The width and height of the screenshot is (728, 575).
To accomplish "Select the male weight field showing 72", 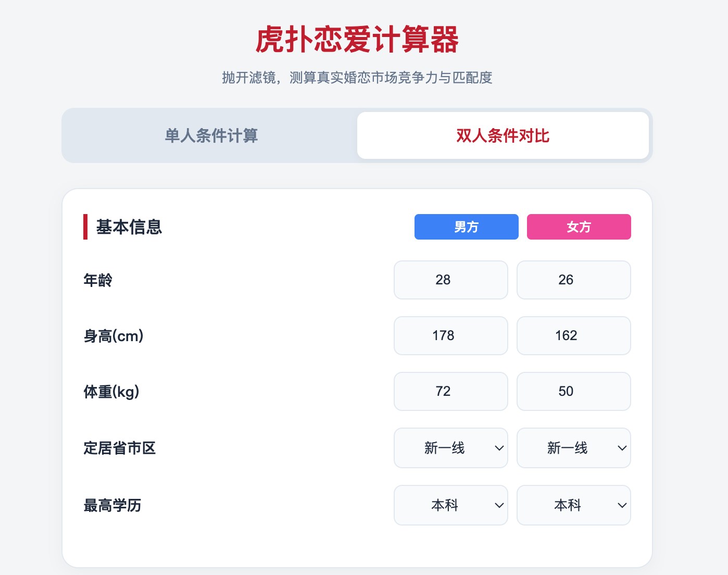I will coord(450,392).
